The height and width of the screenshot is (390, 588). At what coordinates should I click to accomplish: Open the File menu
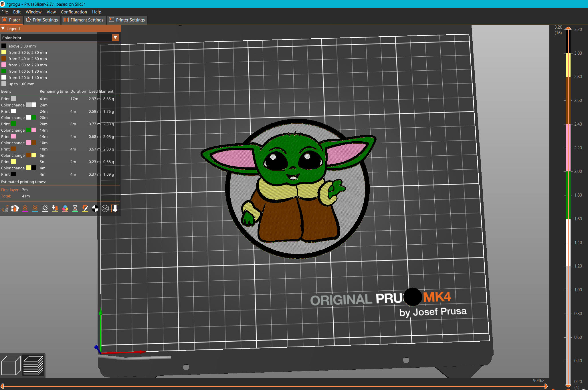[5, 12]
